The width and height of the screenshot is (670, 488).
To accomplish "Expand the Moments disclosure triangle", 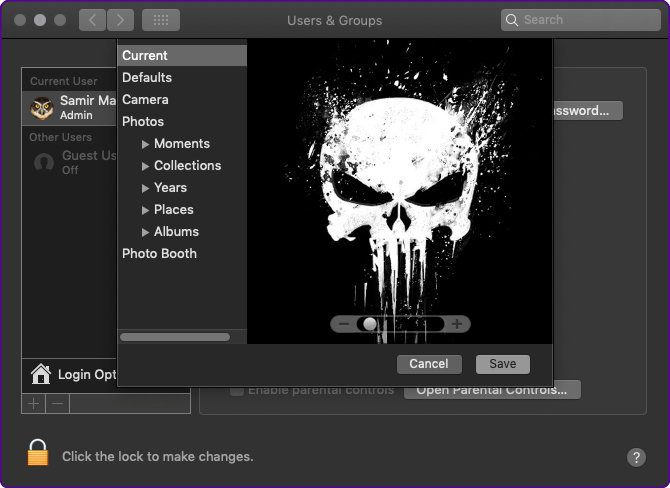I will (145, 144).
